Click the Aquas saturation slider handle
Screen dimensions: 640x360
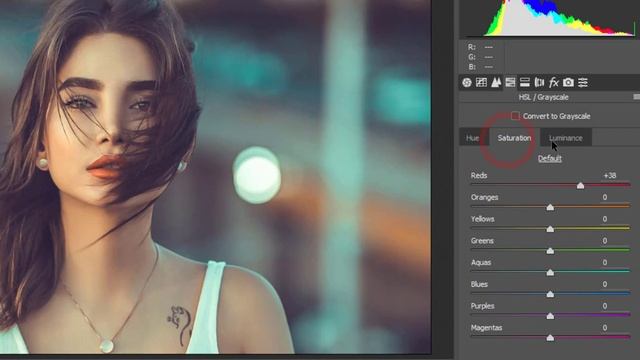tap(550, 272)
